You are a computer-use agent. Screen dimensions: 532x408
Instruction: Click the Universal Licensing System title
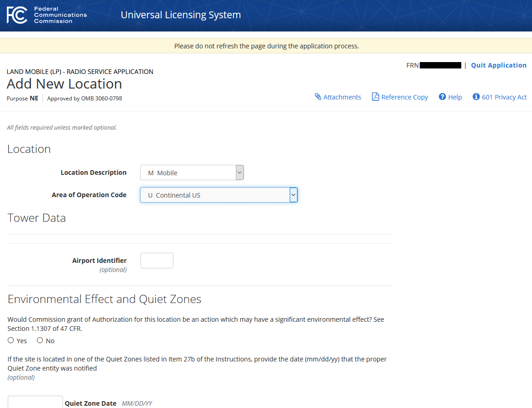181,15
